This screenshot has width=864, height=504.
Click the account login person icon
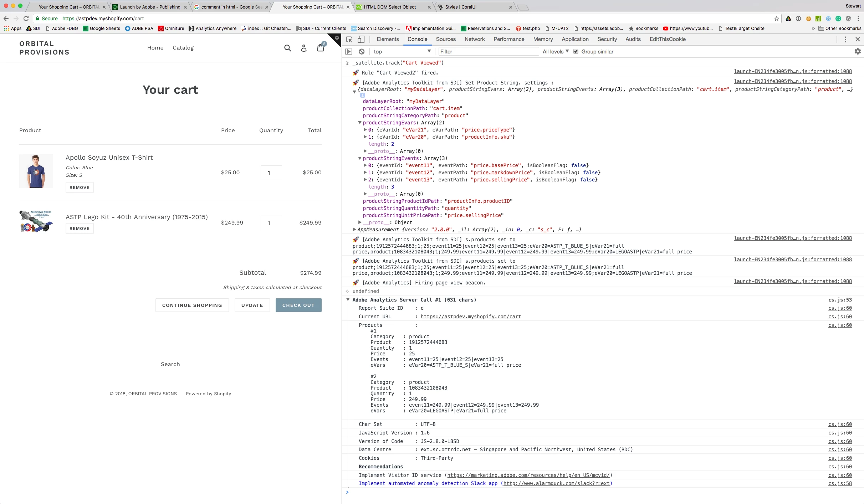click(303, 48)
